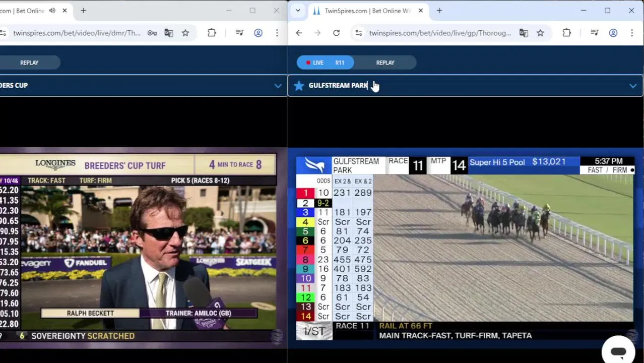This screenshot has height=363, width=644.
Task: Bookmark this page in left window
Action: pos(185,33)
